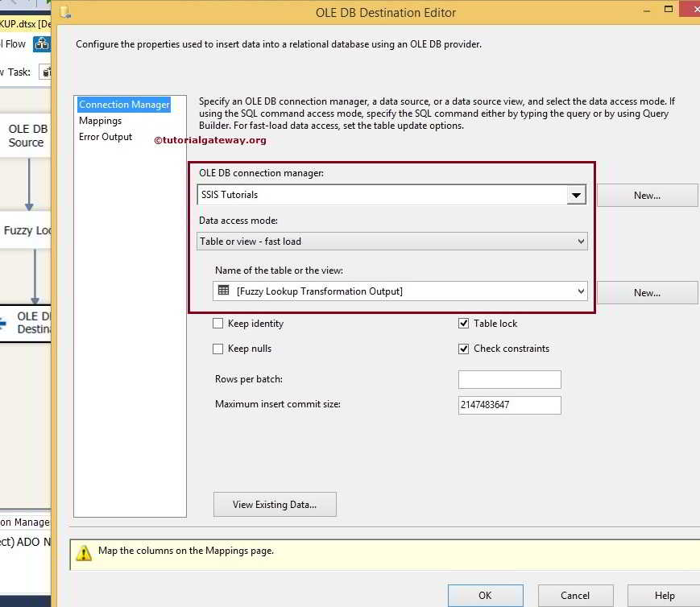The height and width of the screenshot is (607, 700).
Task: Click the blue Control Flow icon near the top left
Action: point(41,43)
